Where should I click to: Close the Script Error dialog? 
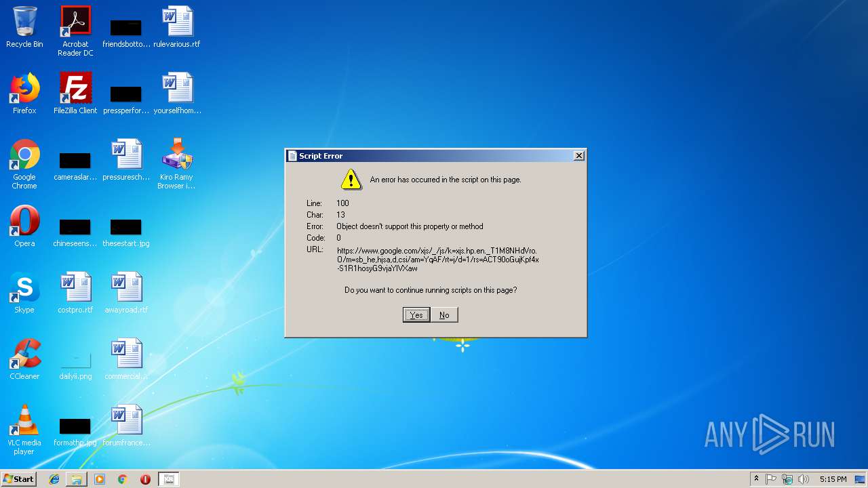[x=578, y=156]
